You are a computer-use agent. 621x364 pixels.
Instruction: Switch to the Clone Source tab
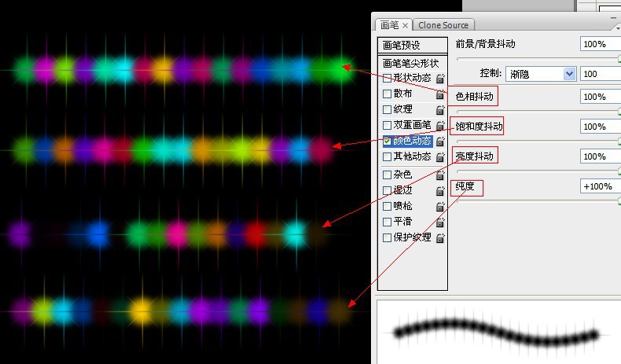tap(443, 25)
